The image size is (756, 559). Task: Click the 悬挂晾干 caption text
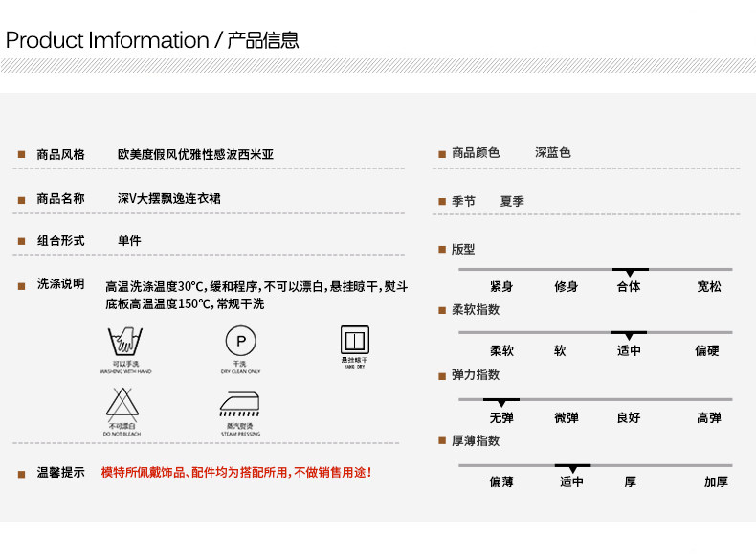(354, 360)
